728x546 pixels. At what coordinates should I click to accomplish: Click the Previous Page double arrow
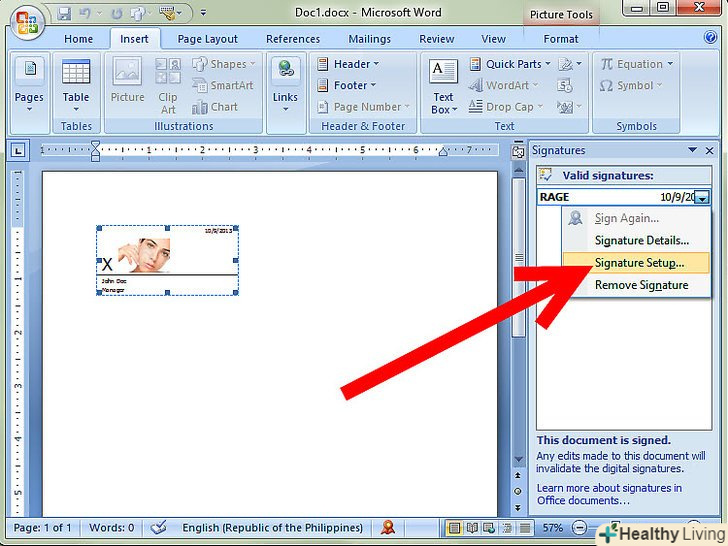518,475
